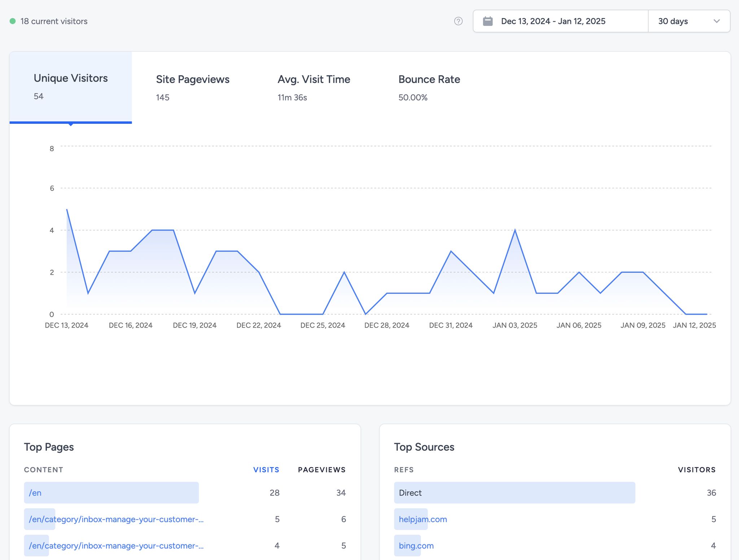Select the Unique Visitors tab
Image resolution: width=739 pixels, height=560 pixels.
71,87
